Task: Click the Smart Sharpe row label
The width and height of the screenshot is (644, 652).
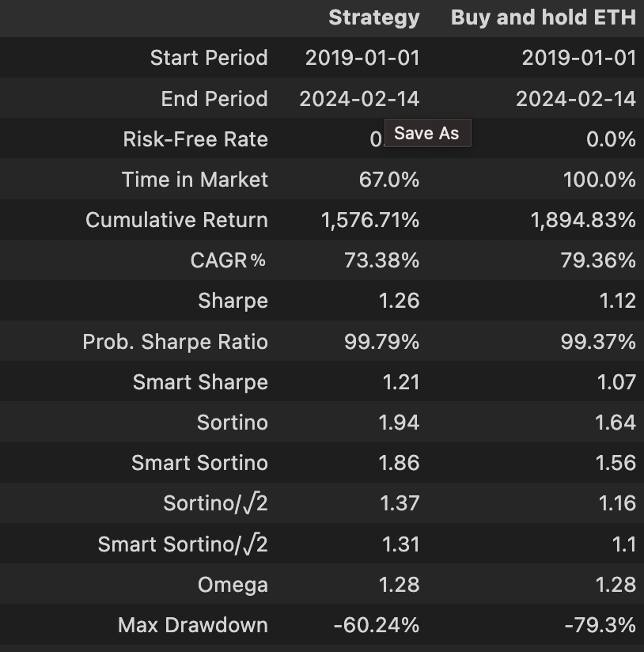Action: (x=200, y=382)
